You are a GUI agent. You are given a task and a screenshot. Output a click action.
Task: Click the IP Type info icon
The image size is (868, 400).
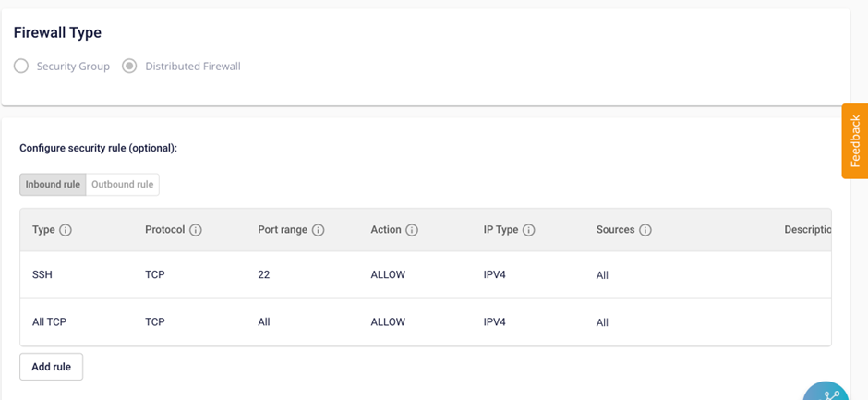point(529,230)
